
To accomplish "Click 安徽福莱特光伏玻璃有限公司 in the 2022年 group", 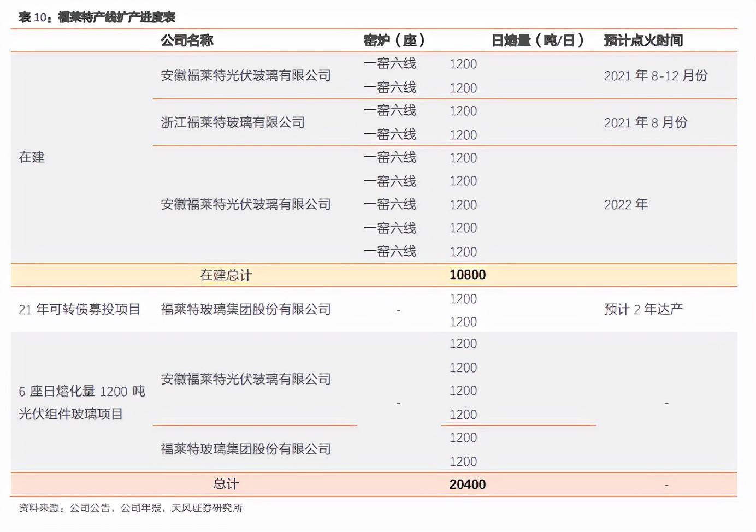I will coord(246,204).
